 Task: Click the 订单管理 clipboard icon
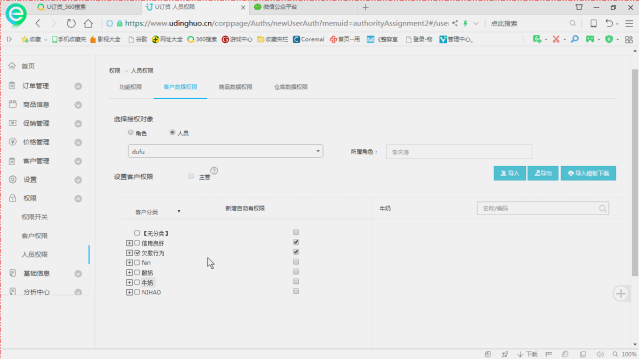tap(12, 86)
